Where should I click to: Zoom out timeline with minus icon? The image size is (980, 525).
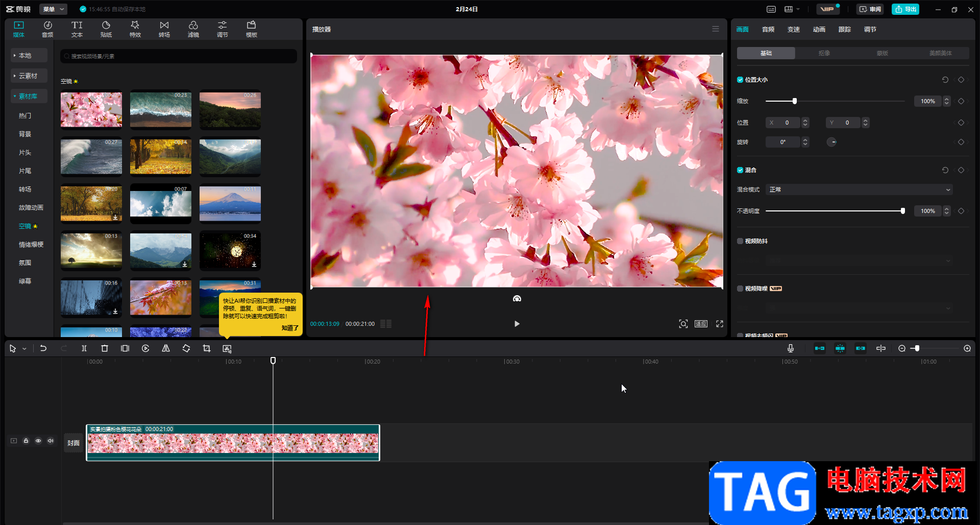click(x=902, y=348)
